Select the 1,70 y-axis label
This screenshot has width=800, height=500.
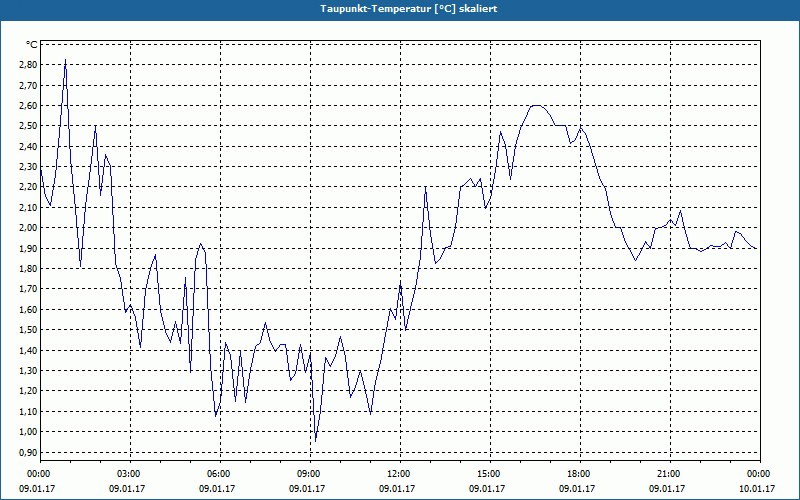pos(29,289)
